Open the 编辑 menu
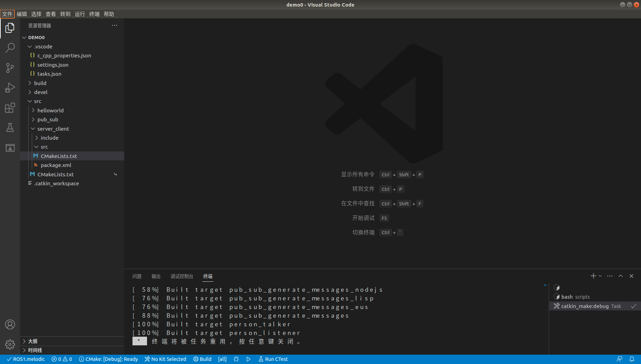Image resolution: width=641 pixels, height=364 pixels. click(22, 14)
